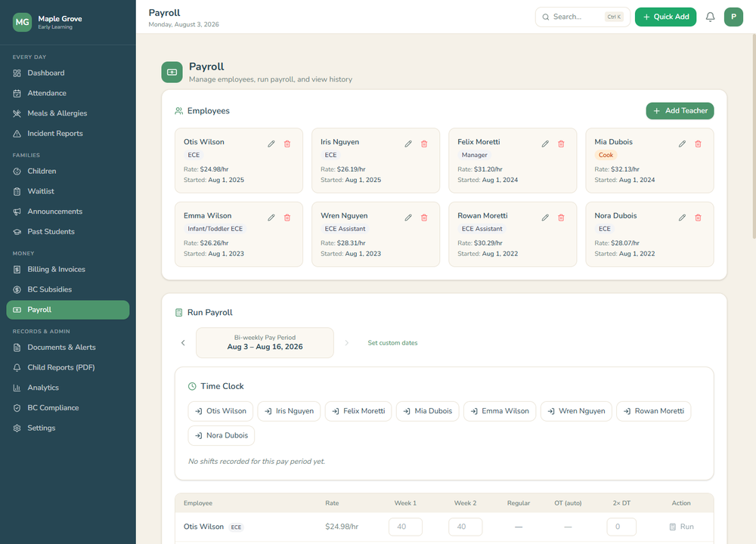
Task: Click Otis Wilson Week 2 hours field
Action: (465, 527)
